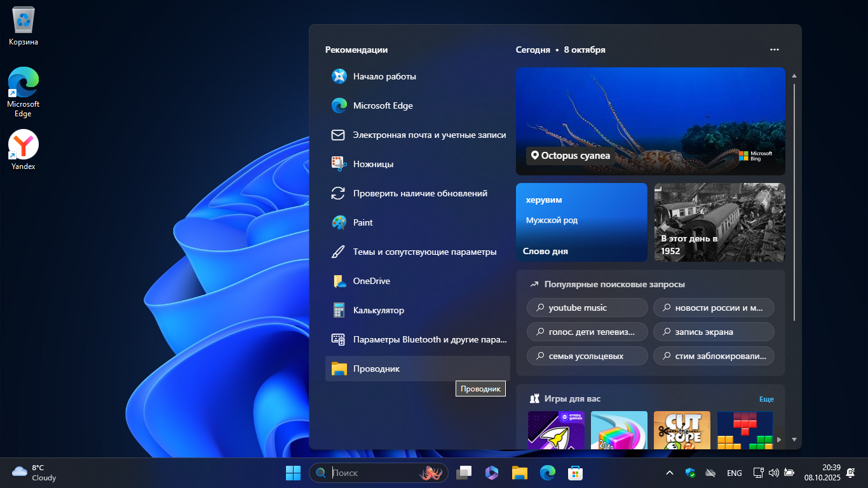The height and width of the screenshot is (488, 868).
Task: Click the three-dots more options button
Action: pos(774,50)
